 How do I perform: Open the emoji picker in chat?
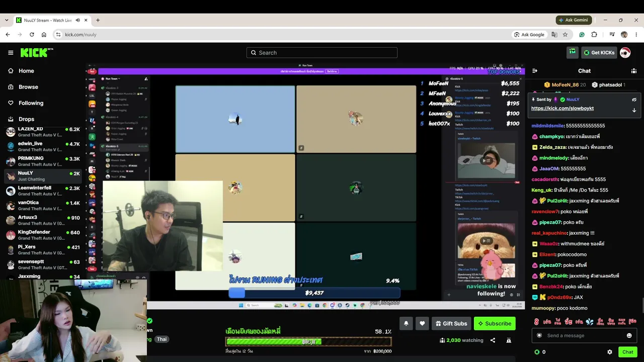coord(629,335)
